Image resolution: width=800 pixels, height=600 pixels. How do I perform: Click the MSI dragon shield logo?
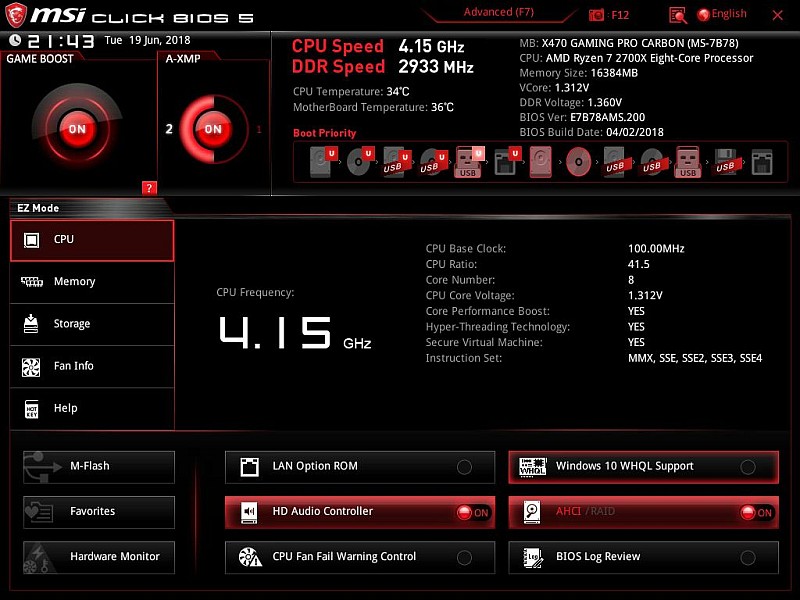click(x=15, y=15)
